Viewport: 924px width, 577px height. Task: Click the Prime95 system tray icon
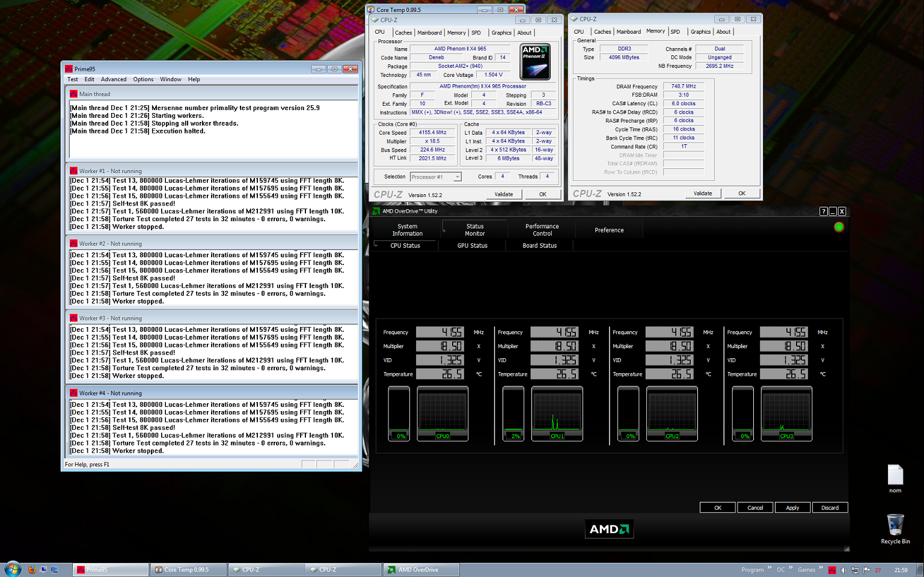(832, 570)
